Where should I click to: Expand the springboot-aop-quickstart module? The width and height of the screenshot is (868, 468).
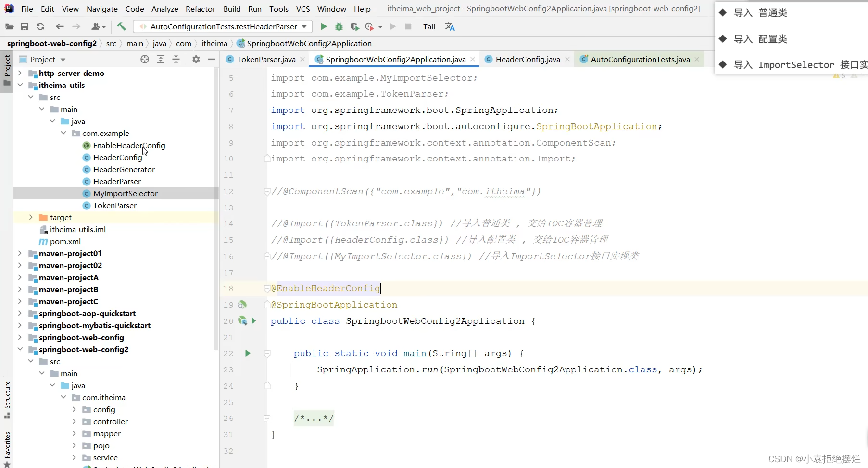tap(20, 313)
